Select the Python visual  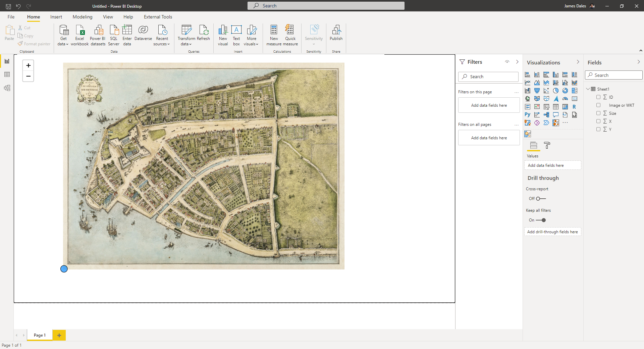[x=528, y=115]
